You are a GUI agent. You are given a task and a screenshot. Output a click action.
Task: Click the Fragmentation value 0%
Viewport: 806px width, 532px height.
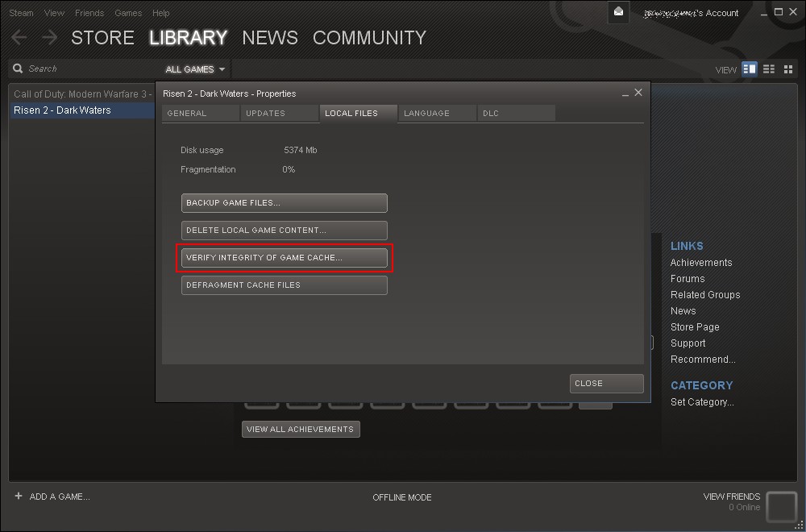[x=289, y=169]
